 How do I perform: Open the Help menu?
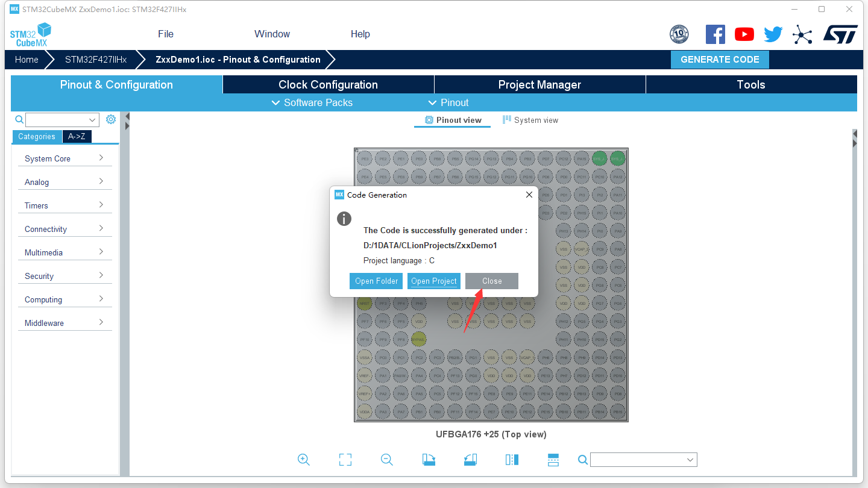click(x=360, y=34)
